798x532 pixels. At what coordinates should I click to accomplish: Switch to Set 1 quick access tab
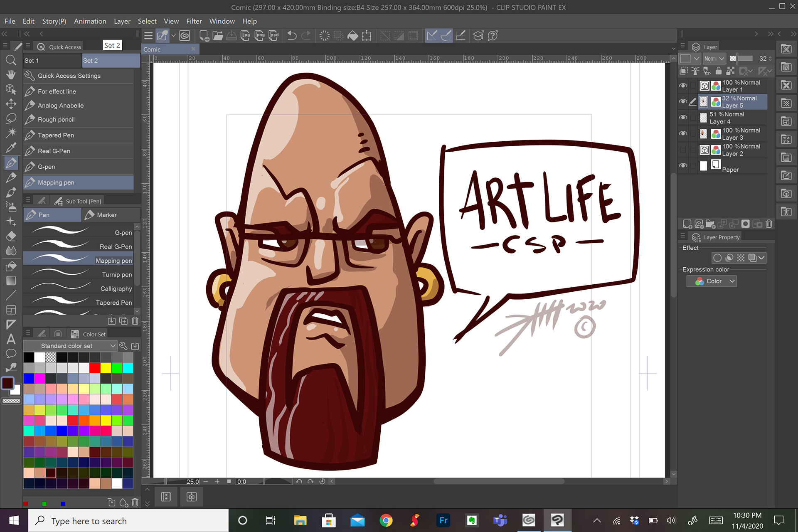pos(52,60)
